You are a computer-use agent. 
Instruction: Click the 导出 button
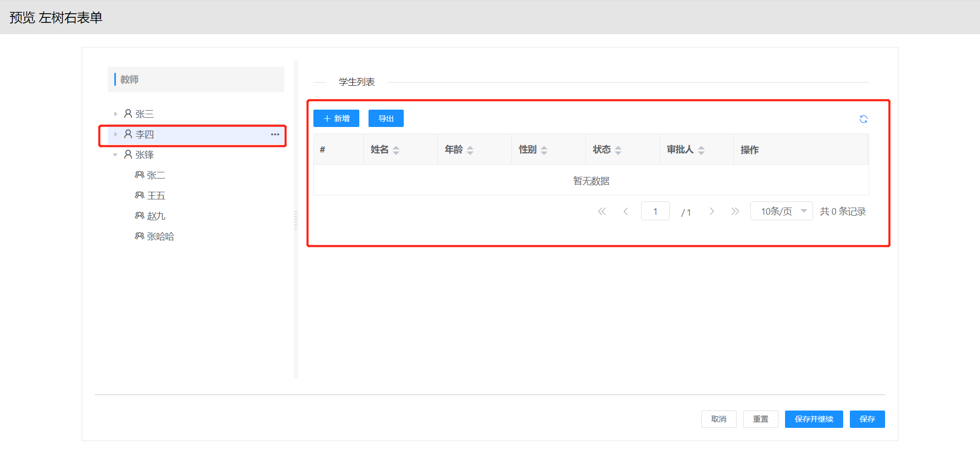coord(386,119)
